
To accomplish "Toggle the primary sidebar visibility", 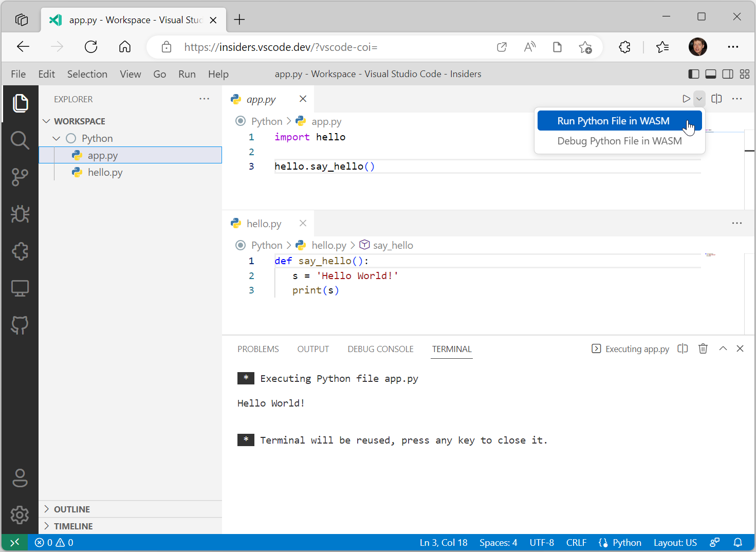I will 693,73.
